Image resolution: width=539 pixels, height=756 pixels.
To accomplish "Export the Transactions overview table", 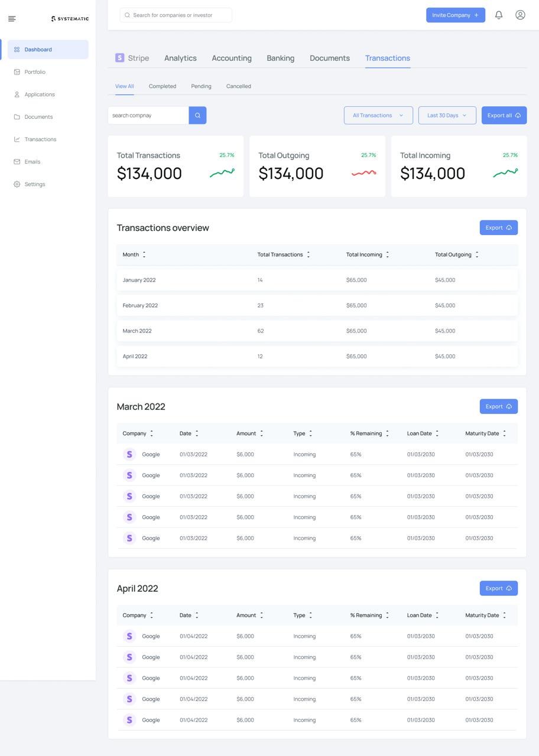I will tap(499, 227).
